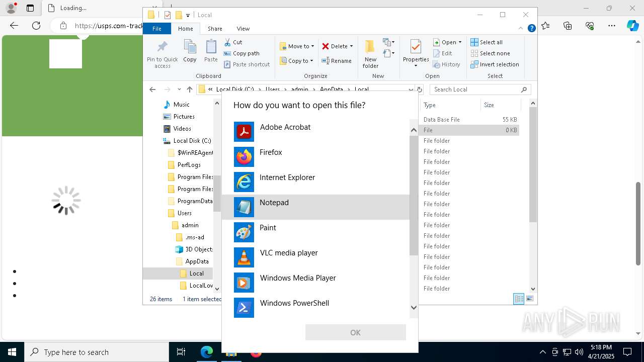Open the Windows Start menu
The width and height of the screenshot is (644, 362).
(12, 352)
